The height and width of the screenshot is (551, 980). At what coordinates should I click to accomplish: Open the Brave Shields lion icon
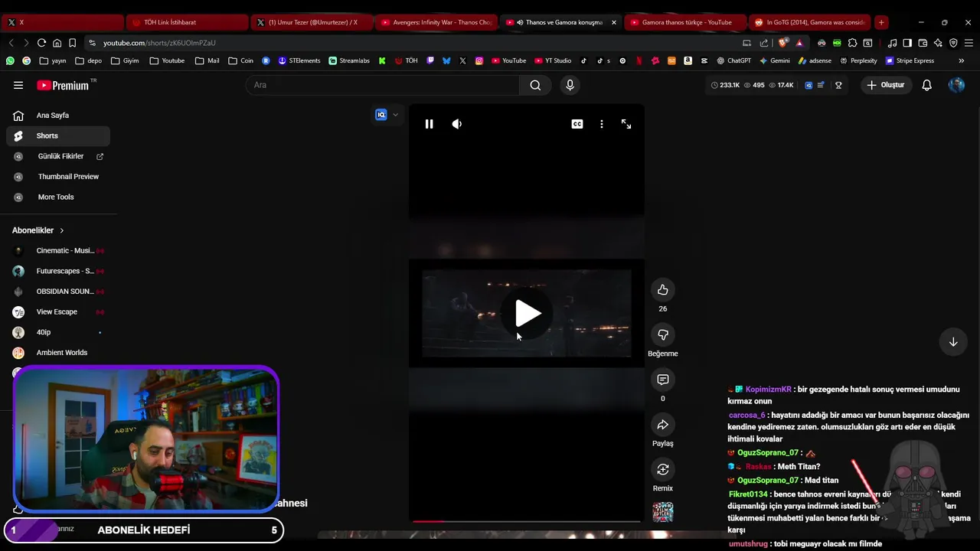(782, 43)
